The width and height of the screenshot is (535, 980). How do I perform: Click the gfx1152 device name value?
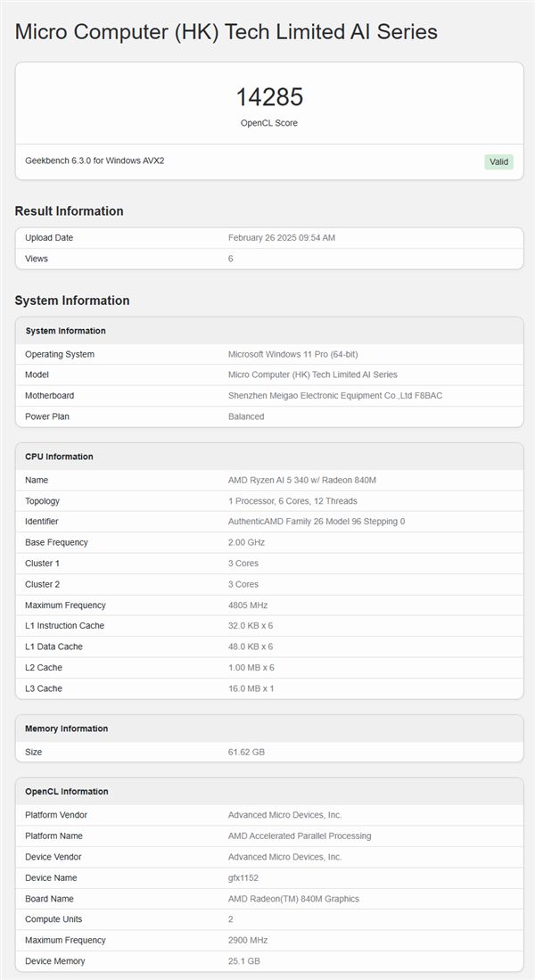tap(243, 878)
